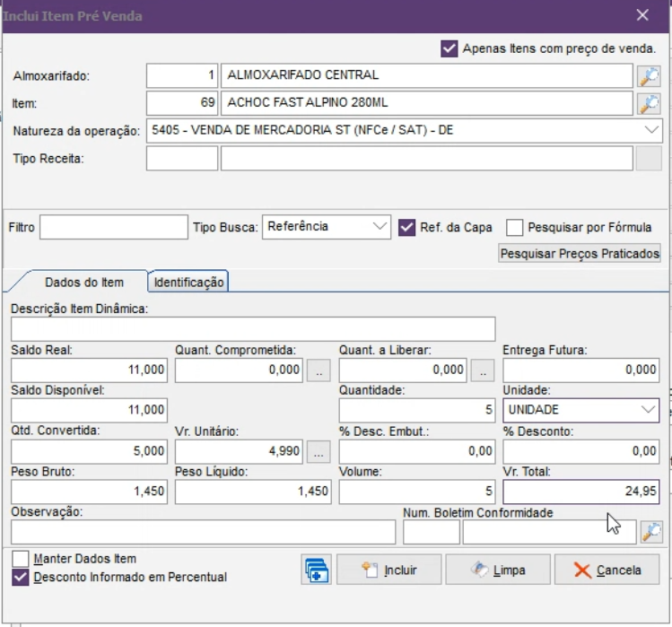Click the Volume field
The height and width of the screenshot is (627, 672).
[417, 492]
